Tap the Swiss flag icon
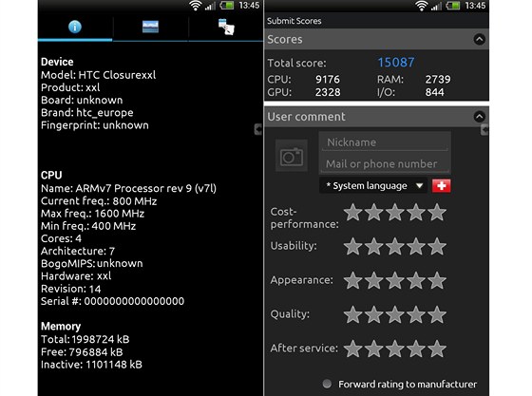 click(441, 186)
